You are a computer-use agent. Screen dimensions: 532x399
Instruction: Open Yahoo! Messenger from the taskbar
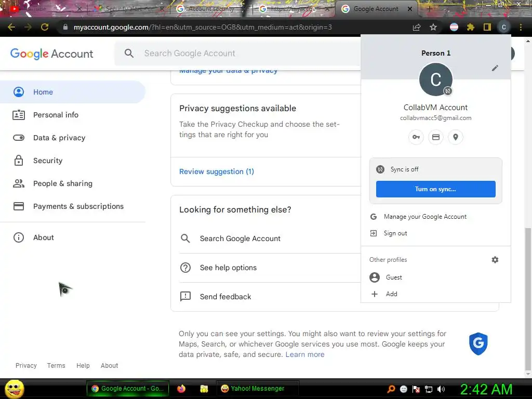pyautogui.click(x=258, y=389)
